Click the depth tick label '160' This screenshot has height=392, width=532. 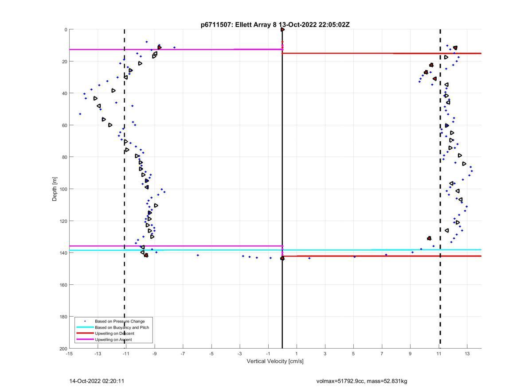click(63, 285)
